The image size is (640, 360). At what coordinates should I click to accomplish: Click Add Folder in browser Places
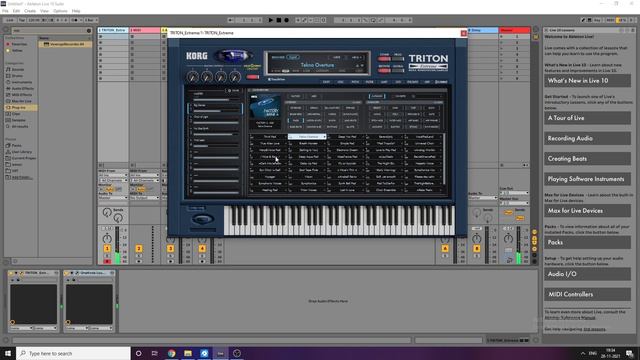coord(22,178)
